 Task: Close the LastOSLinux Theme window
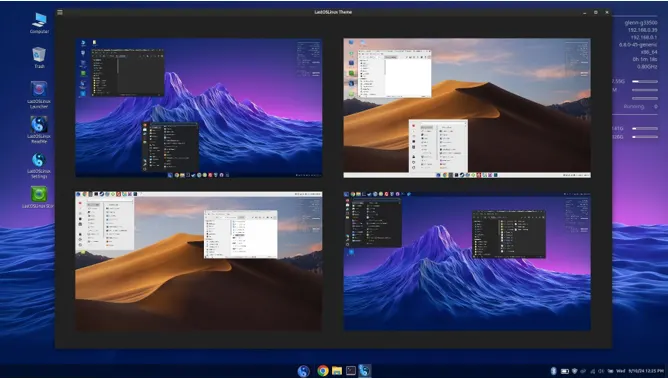pyautogui.click(x=607, y=12)
